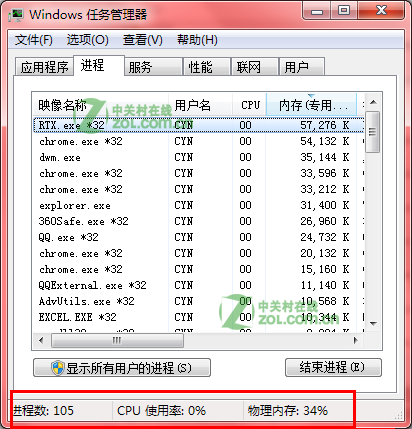Select chrome.exe using 54,132 K memory
Image resolution: width=412 pixels, height=429 pixels.
199,141
